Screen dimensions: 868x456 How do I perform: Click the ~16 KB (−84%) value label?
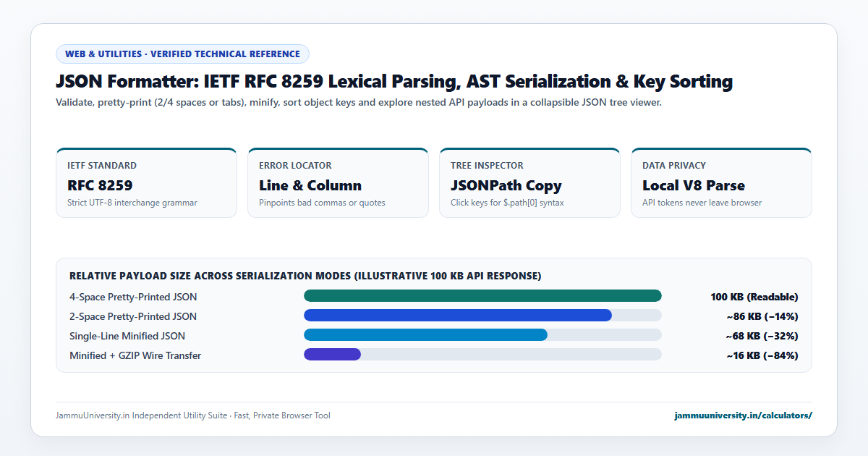click(762, 355)
